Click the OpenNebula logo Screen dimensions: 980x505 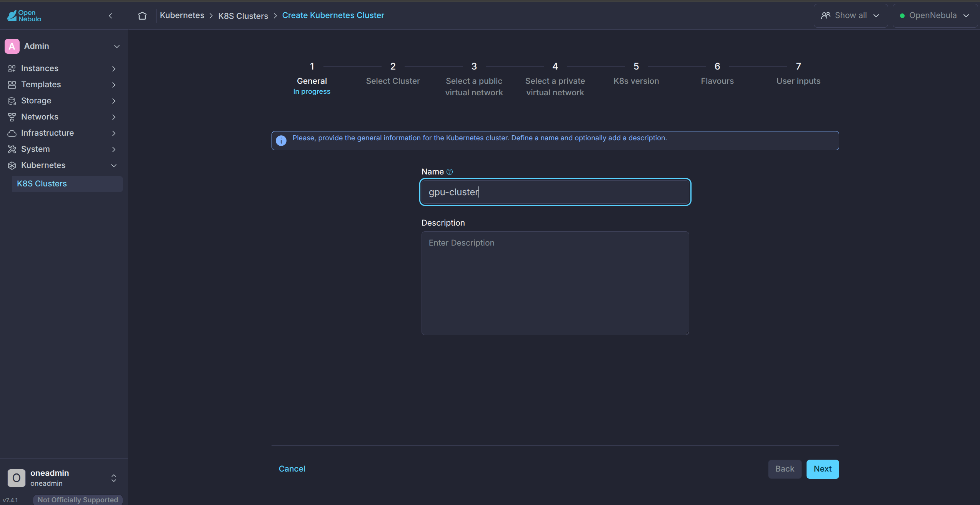point(24,15)
